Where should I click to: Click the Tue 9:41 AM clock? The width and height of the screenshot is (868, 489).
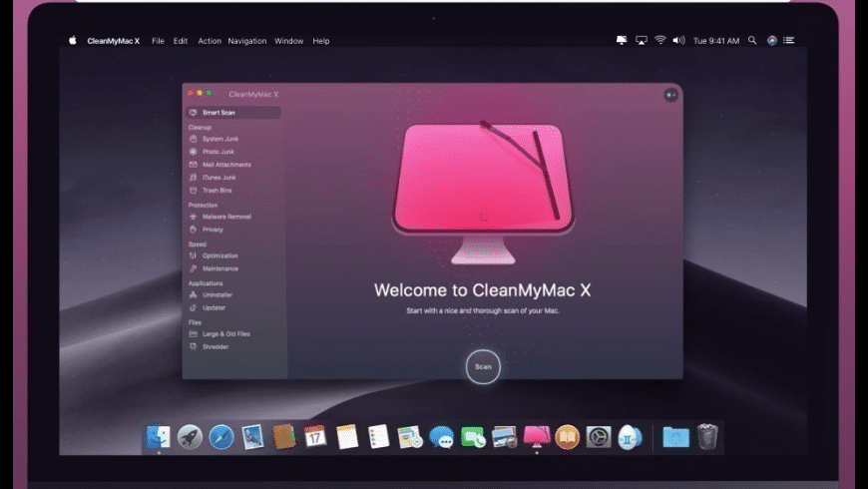point(716,41)
